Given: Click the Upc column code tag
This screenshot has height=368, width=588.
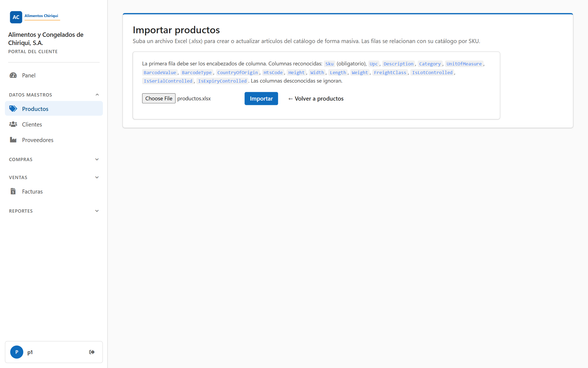Looking at the screenshot, I should pyautogui.click(x=374, y=64).
